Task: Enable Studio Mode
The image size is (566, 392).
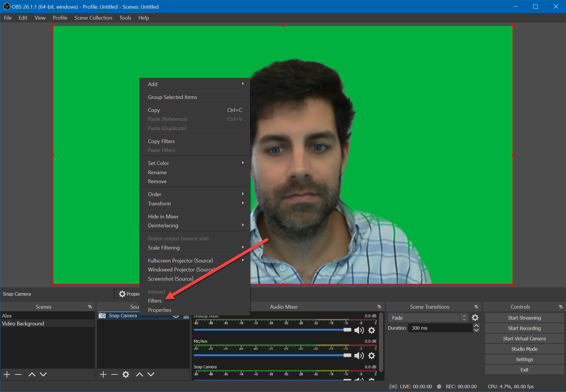Action: 524,349
